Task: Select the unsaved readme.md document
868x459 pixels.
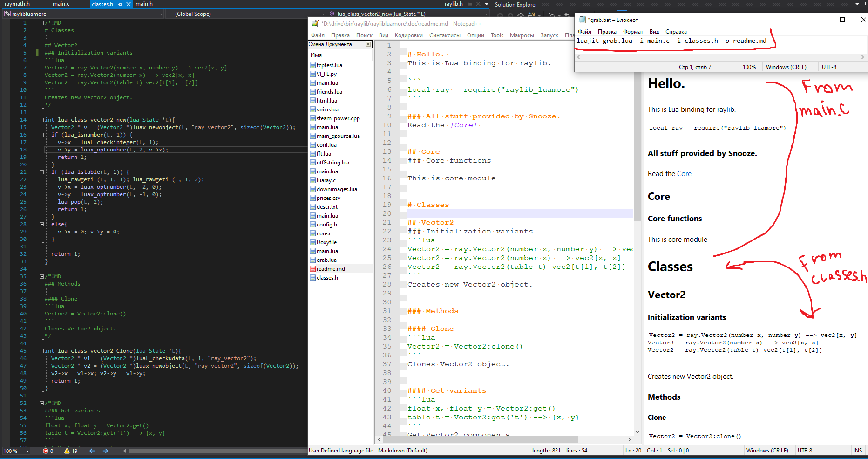Action: click(x=331, y=269)
